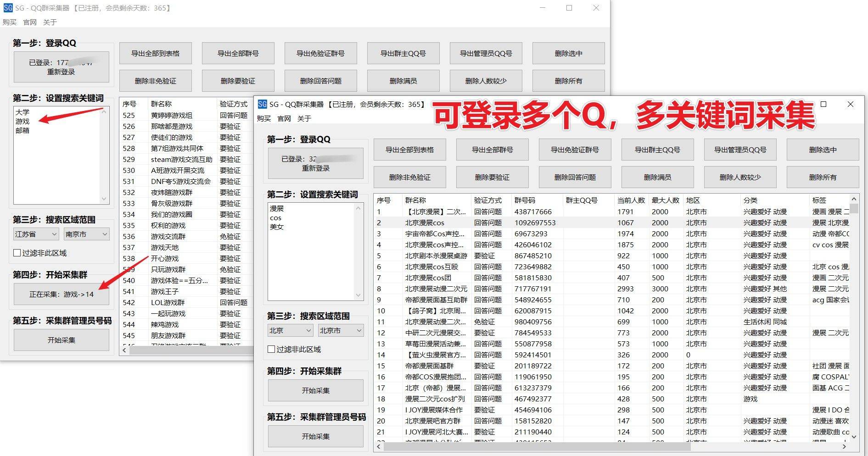The image size is (868, 456).
Task: Open the 关于 menu in the back window
Action: [50, 22]
